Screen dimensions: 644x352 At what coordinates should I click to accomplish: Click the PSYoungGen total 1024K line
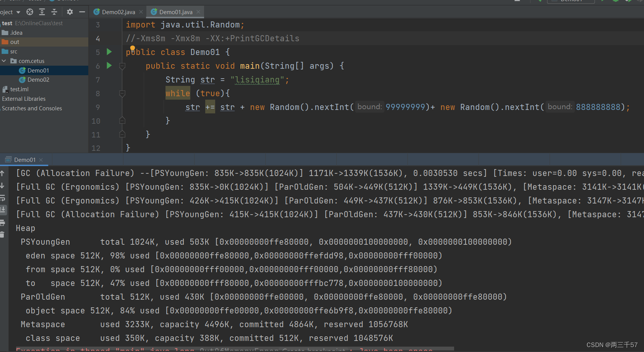(x=266, y=242)
